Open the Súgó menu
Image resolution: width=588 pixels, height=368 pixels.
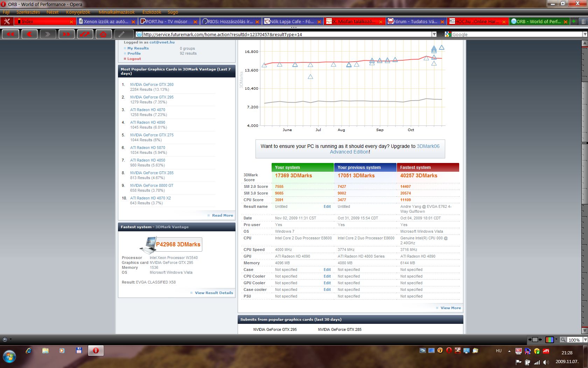[173, 12]
